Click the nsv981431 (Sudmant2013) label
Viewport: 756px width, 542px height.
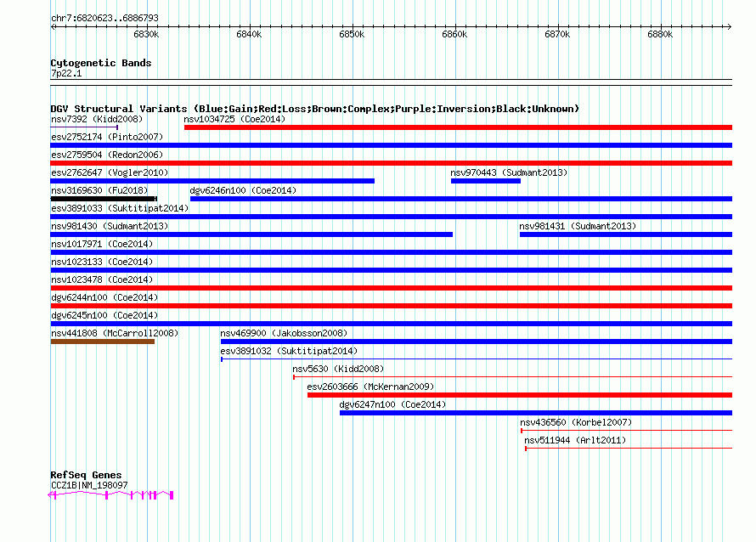(x=578, y=226)
